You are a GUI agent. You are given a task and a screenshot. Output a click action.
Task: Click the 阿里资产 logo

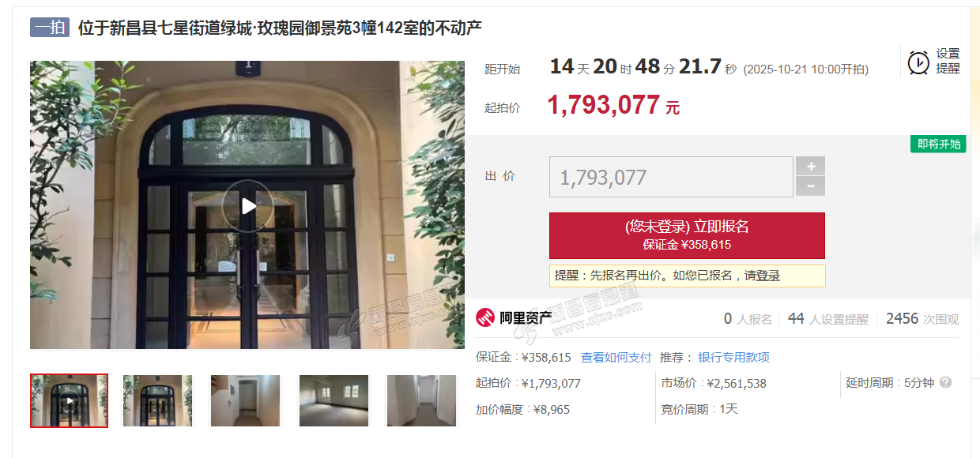tap(514, 318)
